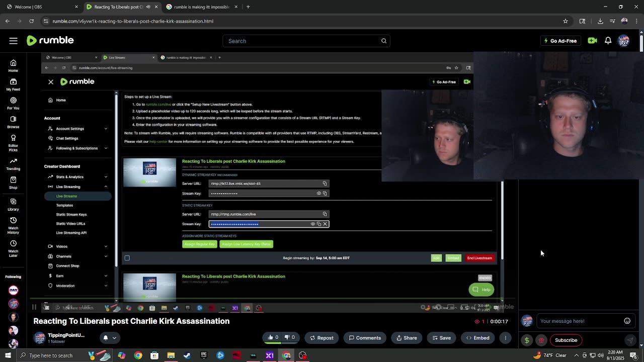Open File Explorer from the Windows taskbar
Image resolution: width=644 pixels, height=362 pixels.
171,355
